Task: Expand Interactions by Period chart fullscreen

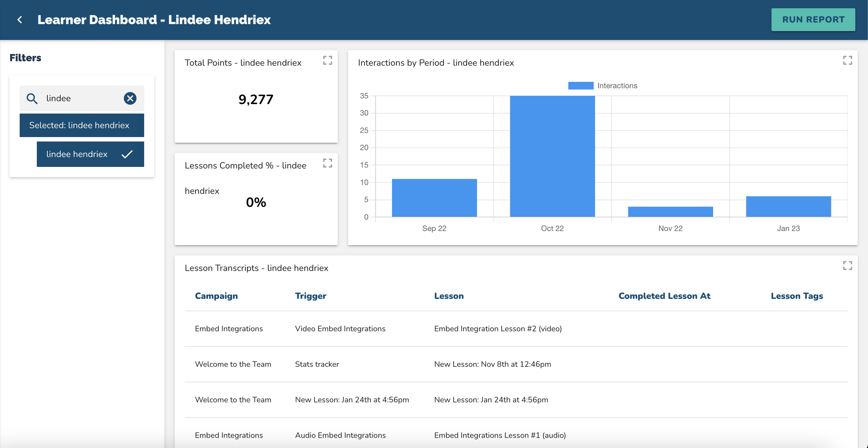Action: (x=847, y=60)
